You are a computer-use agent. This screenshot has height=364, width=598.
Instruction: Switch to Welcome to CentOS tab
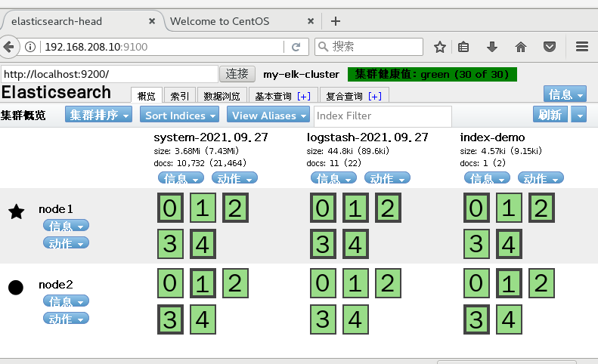point(220,21)
